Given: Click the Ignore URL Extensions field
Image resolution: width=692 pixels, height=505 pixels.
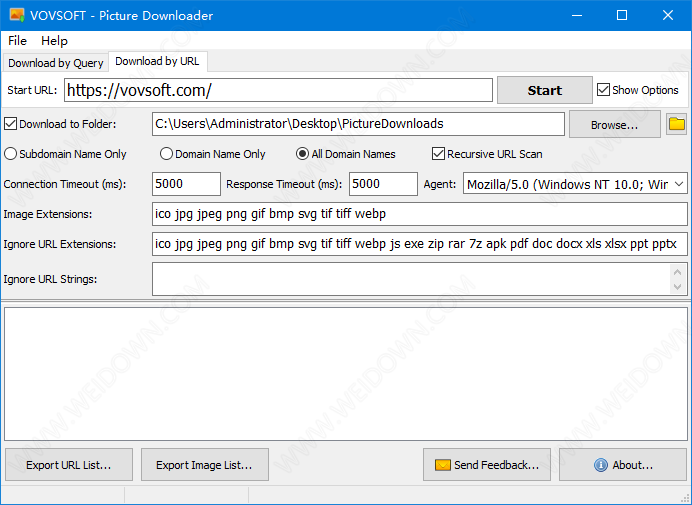Looking at the screenshot, I should (x=420, y=244).
